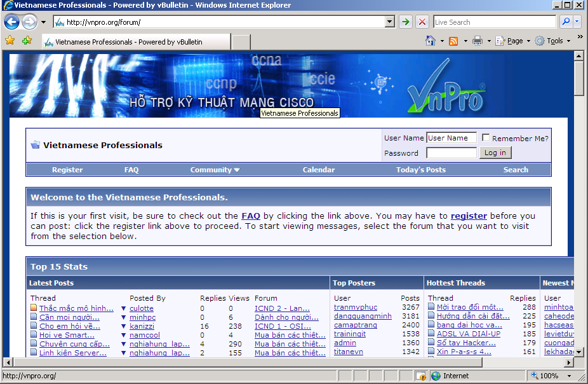Click thread icon beside 'bang dai hoc va...'
Screen dimensions: 588x384
[x=431, y=324]
